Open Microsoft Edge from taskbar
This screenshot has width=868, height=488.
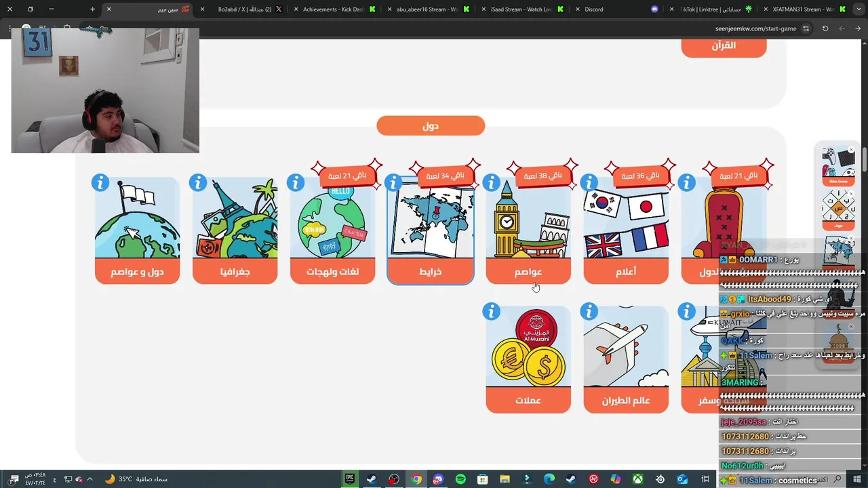[549, 479]
